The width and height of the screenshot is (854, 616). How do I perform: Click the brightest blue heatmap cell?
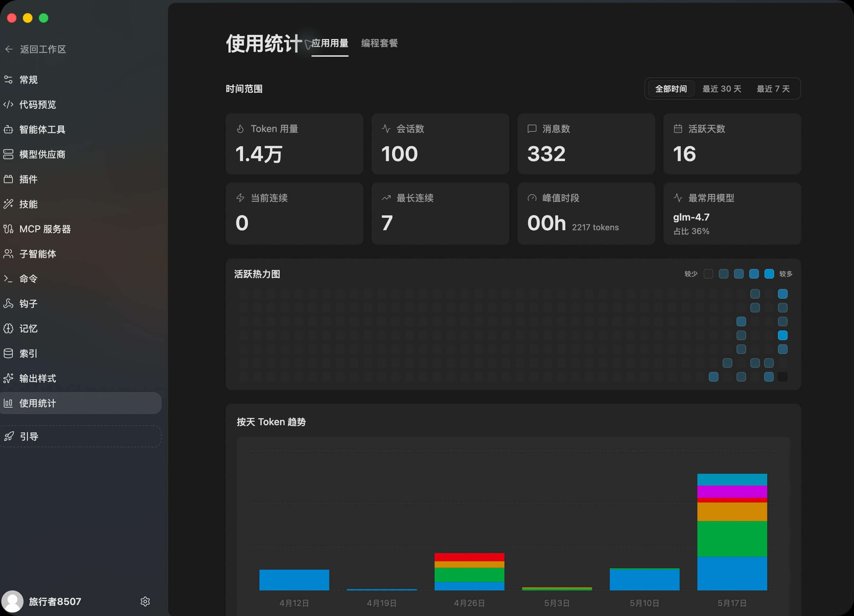coord(782,335)
